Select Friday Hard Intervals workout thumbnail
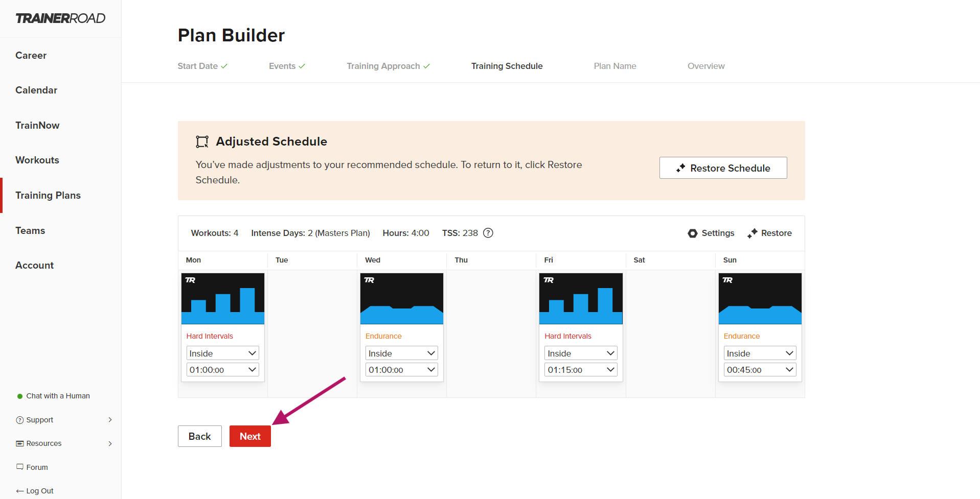The width and height of the screenshot is (980, 499). point(581,299)
